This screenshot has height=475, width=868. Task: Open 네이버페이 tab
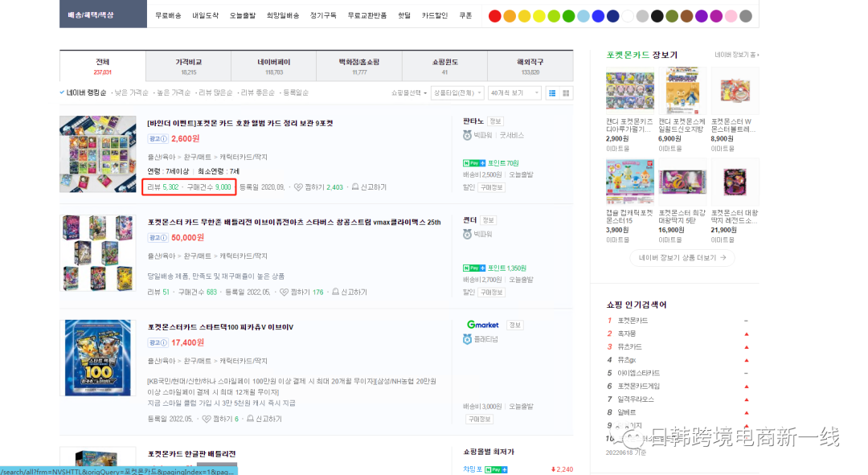tap(274, 66)
